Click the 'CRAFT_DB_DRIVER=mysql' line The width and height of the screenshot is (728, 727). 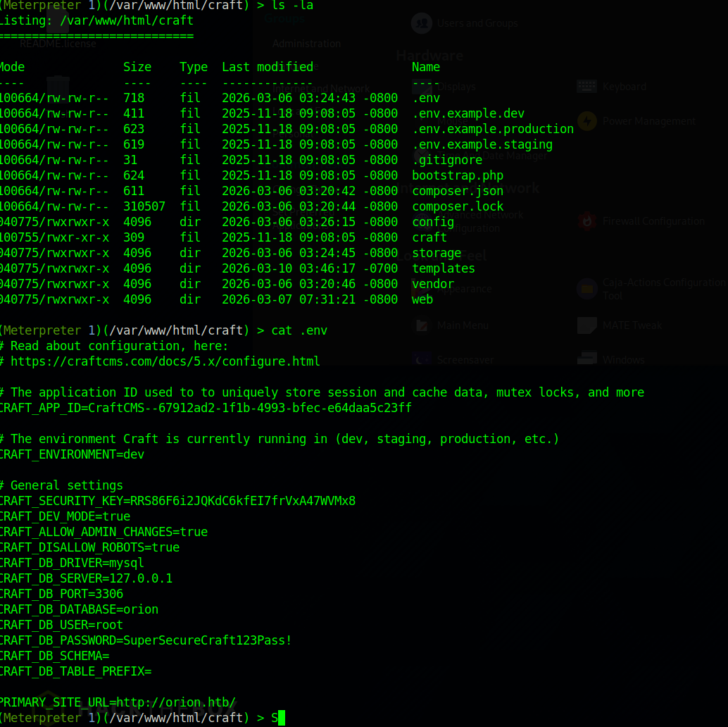pyautogui.click(x=72, y=563)
